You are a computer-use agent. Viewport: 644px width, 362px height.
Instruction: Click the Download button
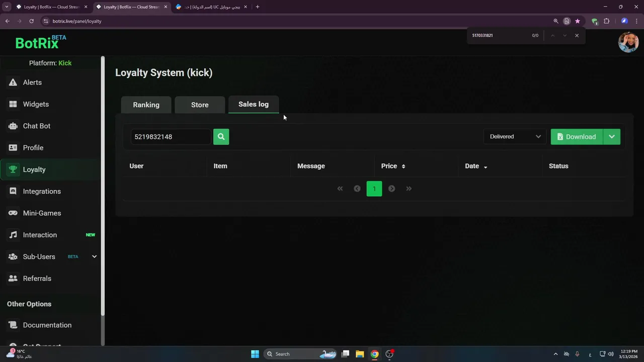[577, 137]
